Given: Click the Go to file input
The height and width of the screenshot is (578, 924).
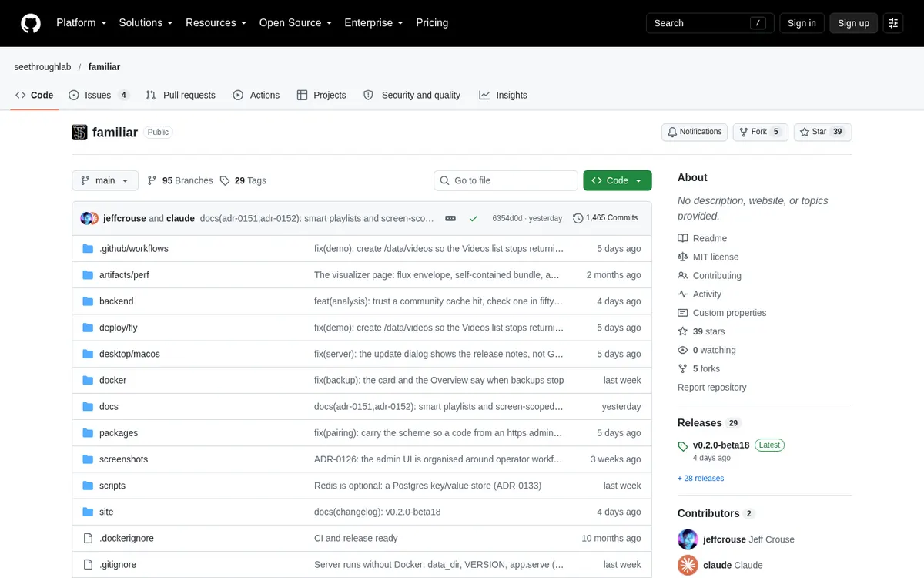Looking at the screenshot, I should (x=506, y=180).
